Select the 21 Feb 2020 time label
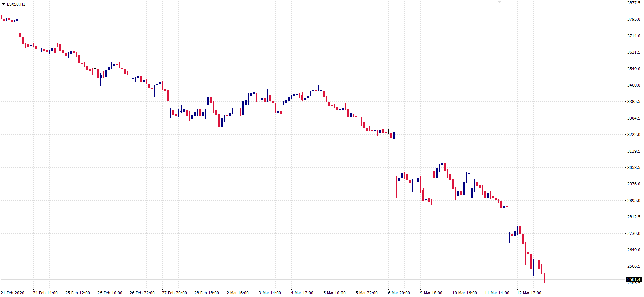Image resolution: width=644 pixels, height=297 pixels. coord(12,293)
